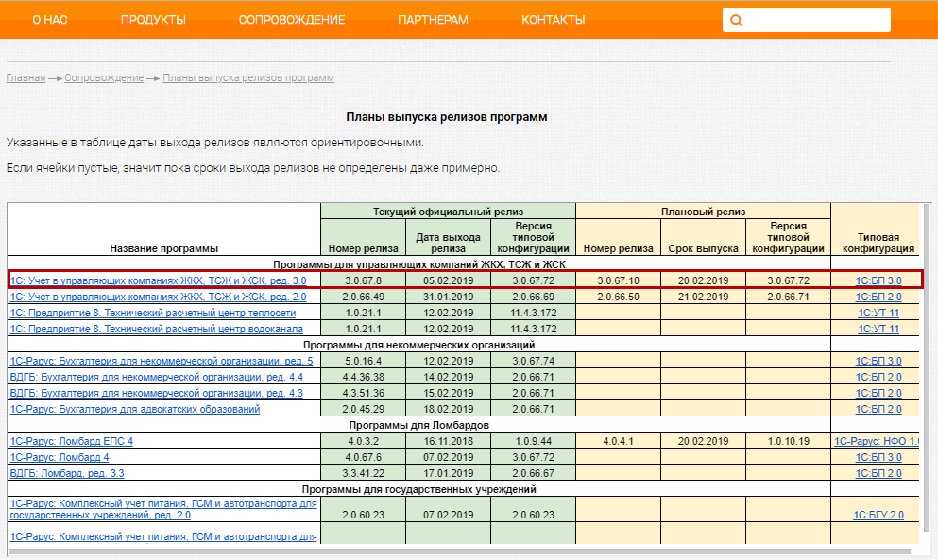Open the 1С-Рарус: Ломбард ЕПС 4 link

72,442
